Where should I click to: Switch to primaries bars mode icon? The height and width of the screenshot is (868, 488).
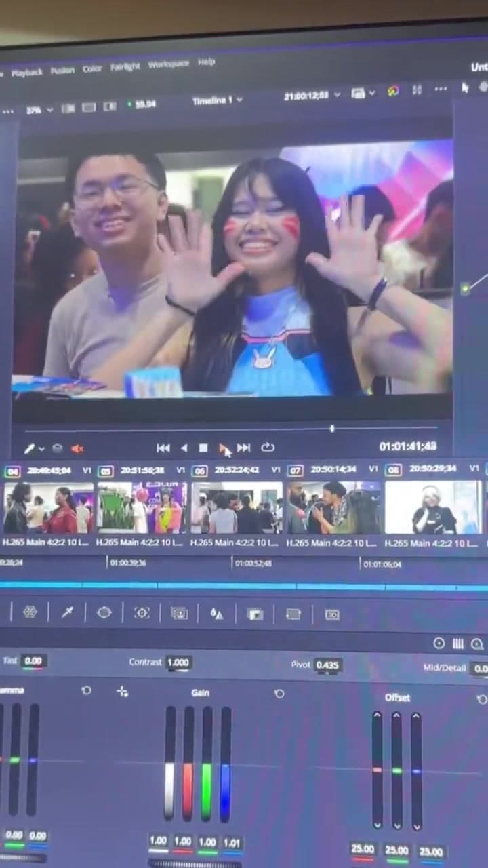click(x=458, y=644)
